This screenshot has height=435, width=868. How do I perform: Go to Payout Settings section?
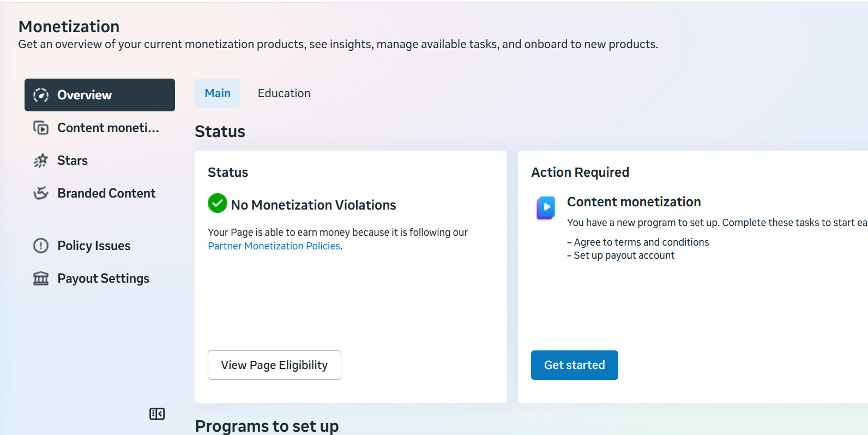pyautogui.click(x=100, y=278)
